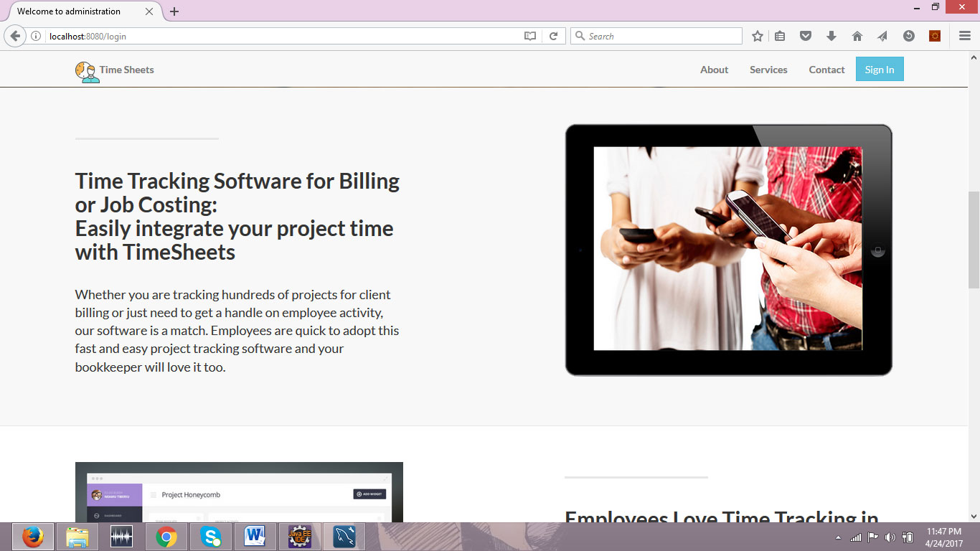The height and width of the screenshot is (551, 980).
Task: Show hidden system tray icons arrow
Action: pyautogui.click(x=838, y=537)
